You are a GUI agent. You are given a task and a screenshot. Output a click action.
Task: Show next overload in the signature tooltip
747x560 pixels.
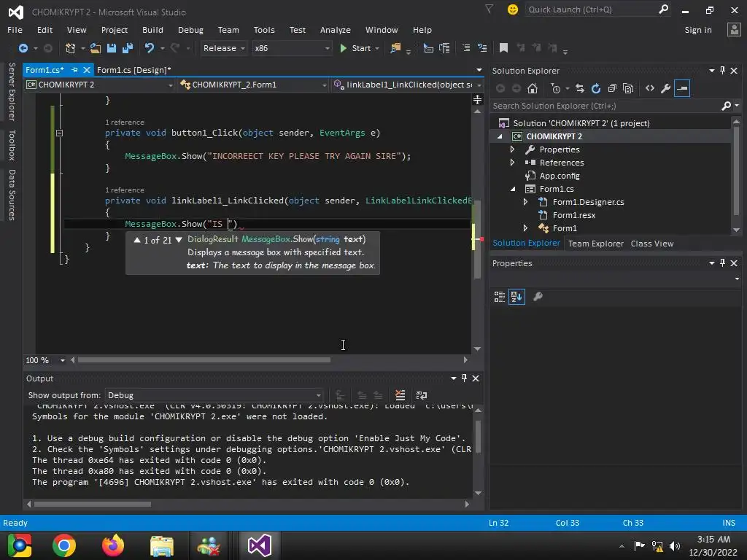pyautogui.click(x=179, y=240)
